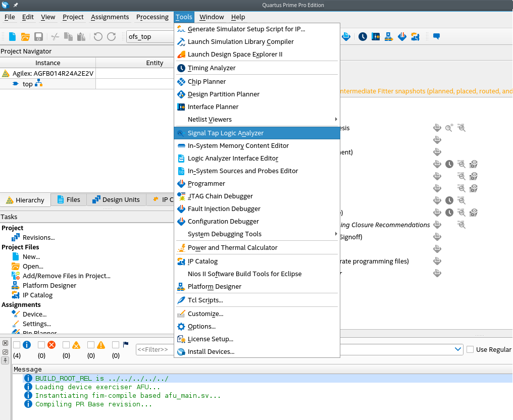Click Add/Remove Files in Project task
The width and height of the screenshot is (513, 420).
[66, 276]
